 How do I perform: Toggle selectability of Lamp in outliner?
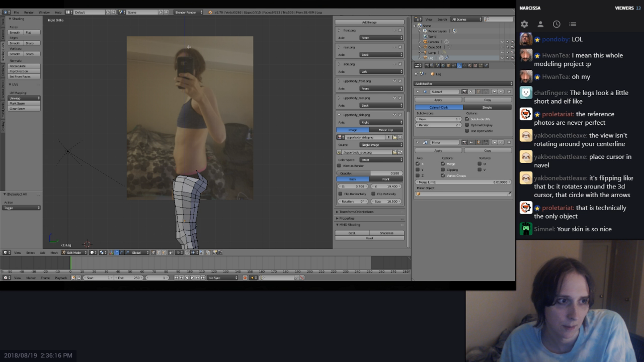tap(507, 53)
